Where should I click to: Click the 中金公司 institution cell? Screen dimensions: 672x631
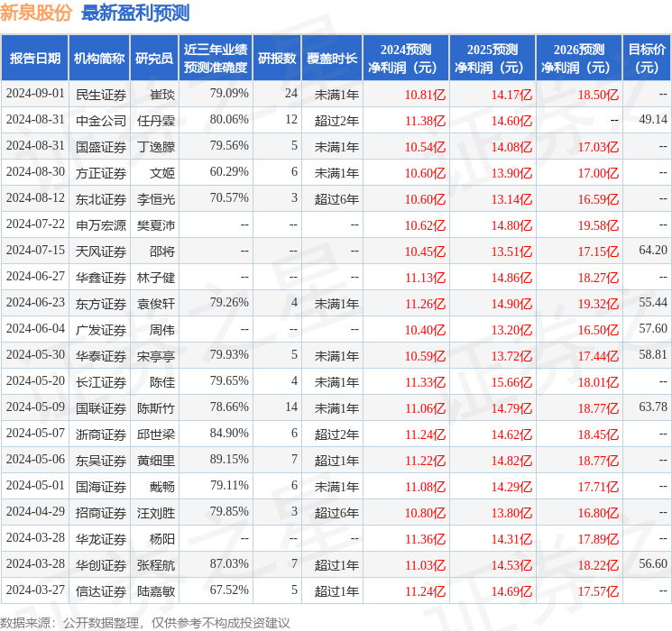[101, 121]
